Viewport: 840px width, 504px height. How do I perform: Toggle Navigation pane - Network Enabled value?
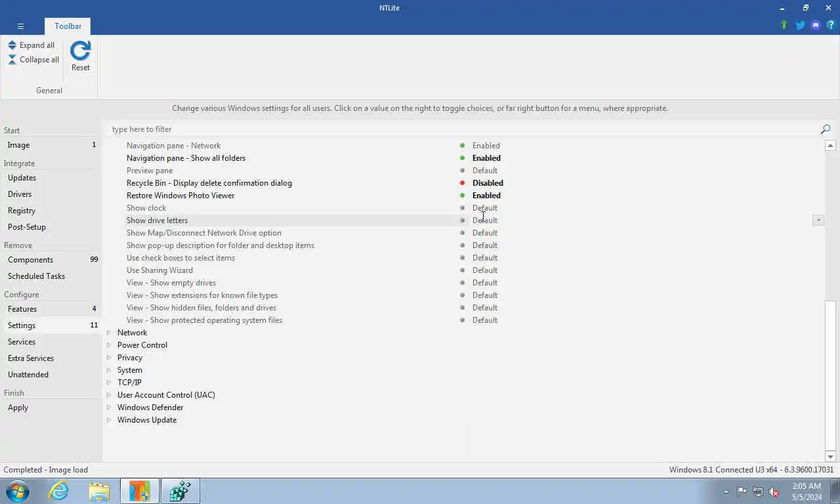point(486,146)
